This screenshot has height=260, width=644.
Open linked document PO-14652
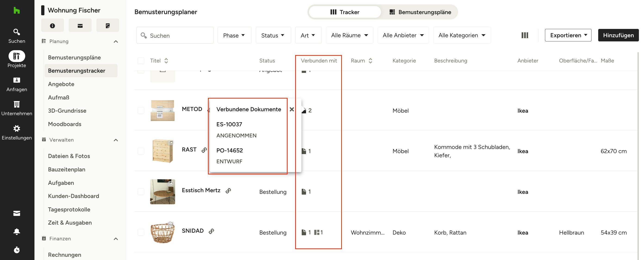[229, 150]
